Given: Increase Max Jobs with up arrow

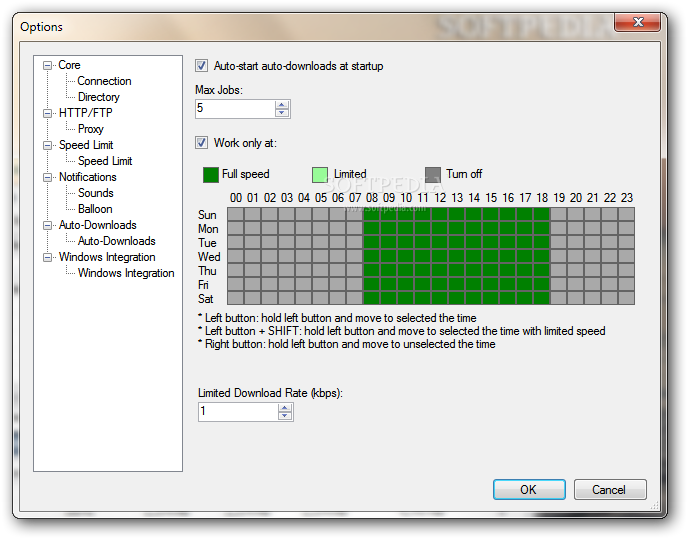Looking at the screenshot, I should point(282,105).
